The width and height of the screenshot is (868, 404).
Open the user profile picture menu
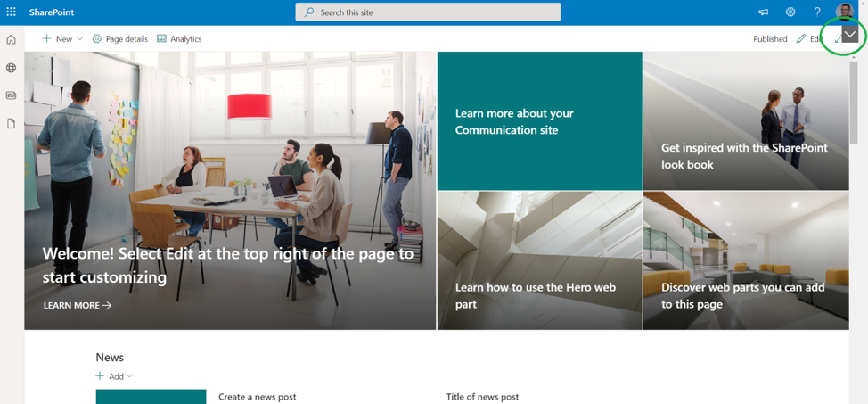(x=844, y=12)
